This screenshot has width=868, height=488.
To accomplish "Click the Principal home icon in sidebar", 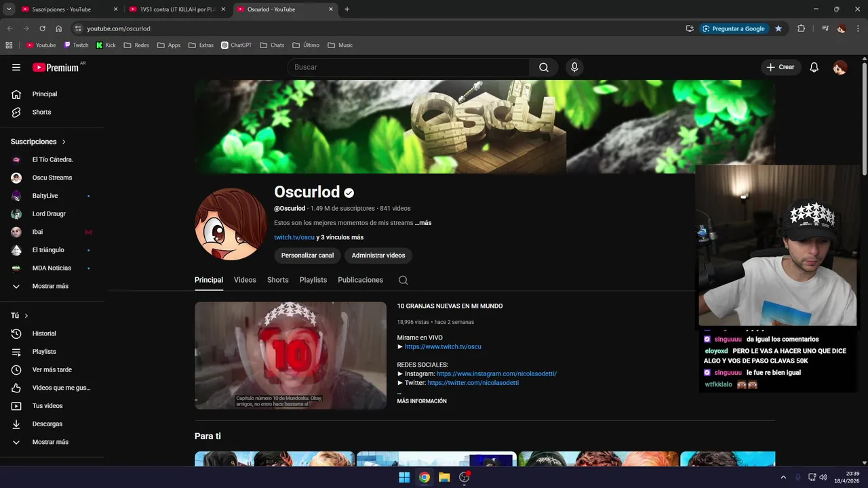I will [16, 94].
